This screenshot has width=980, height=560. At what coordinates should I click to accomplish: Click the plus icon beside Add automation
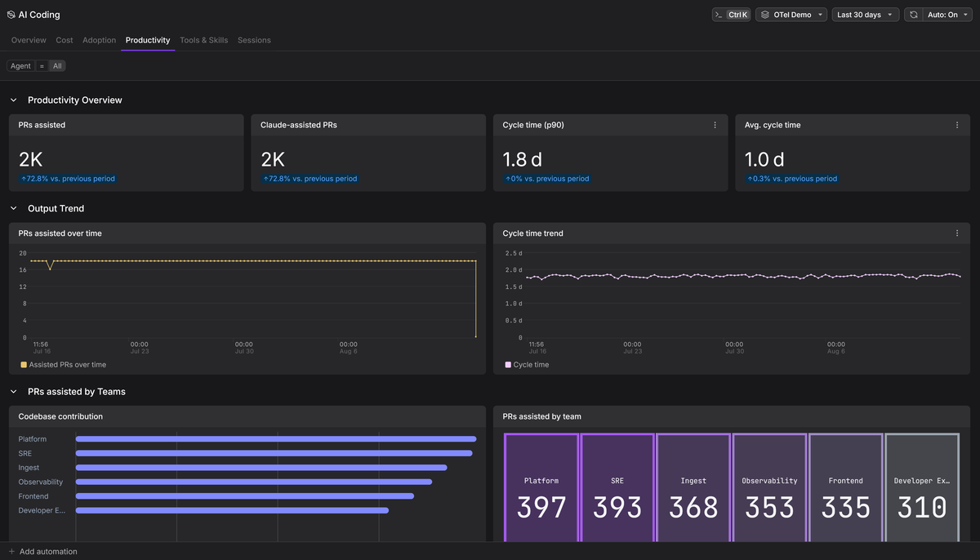(11, 552)
